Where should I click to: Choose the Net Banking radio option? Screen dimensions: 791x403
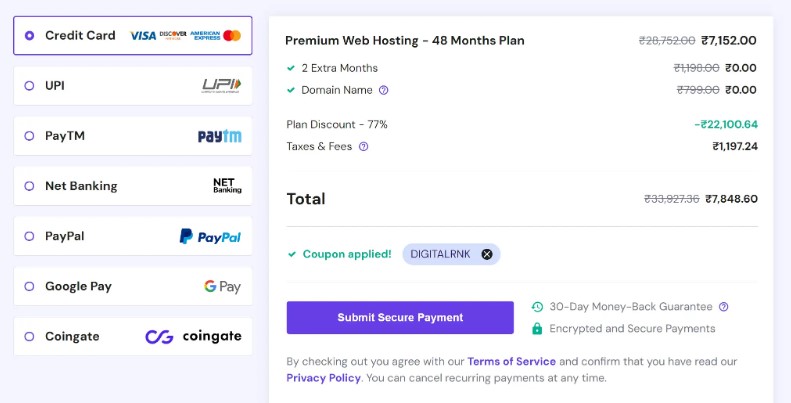click(29, 186)
